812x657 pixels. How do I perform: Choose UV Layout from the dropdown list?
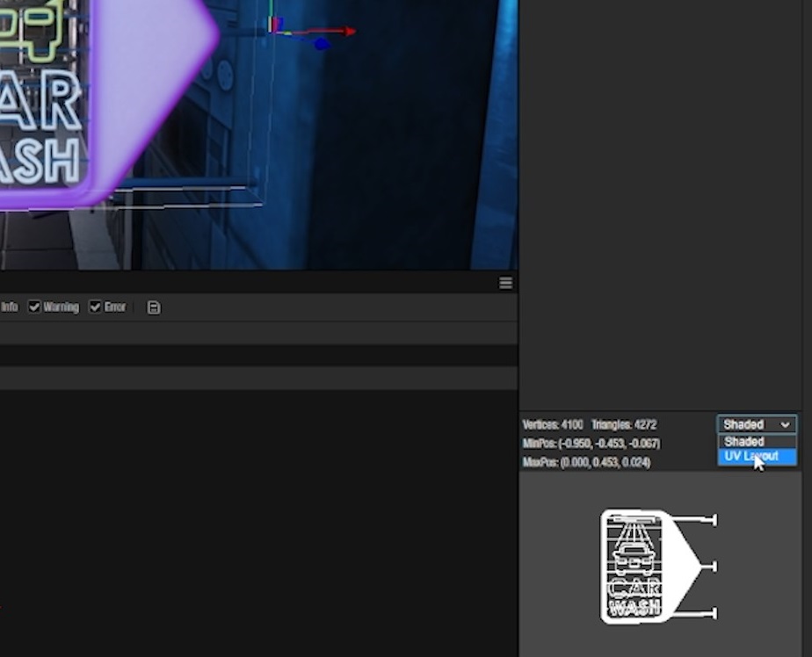(x=751, y=457)
